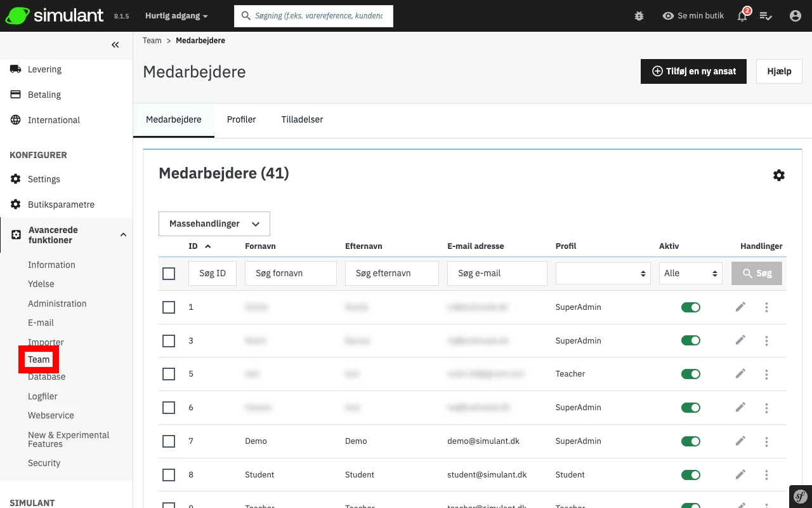Viewport: 812px width, 508px height.
Task: Click the edit pencil for employee ID 7
Action: click(740, 441)
